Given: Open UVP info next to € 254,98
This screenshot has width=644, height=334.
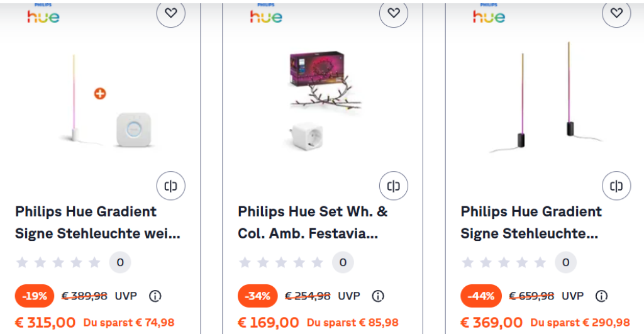Looking at the screenshot, I should click(x=378, y=296).
